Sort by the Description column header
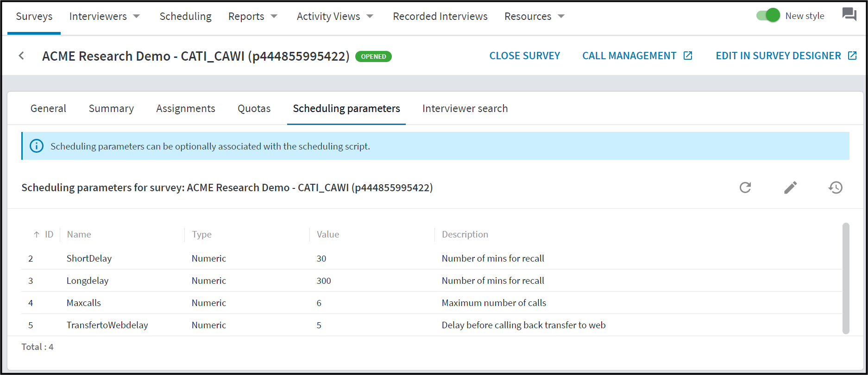868x375 pixels. point(465,235)
